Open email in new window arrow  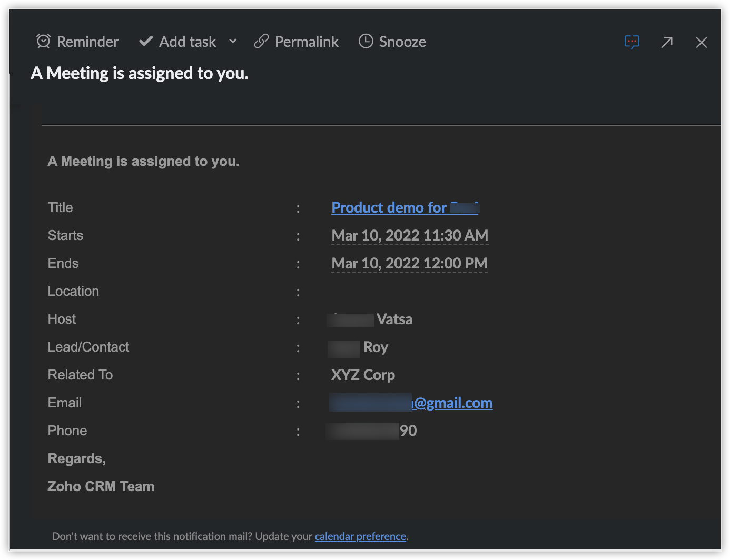pos(667,42)
